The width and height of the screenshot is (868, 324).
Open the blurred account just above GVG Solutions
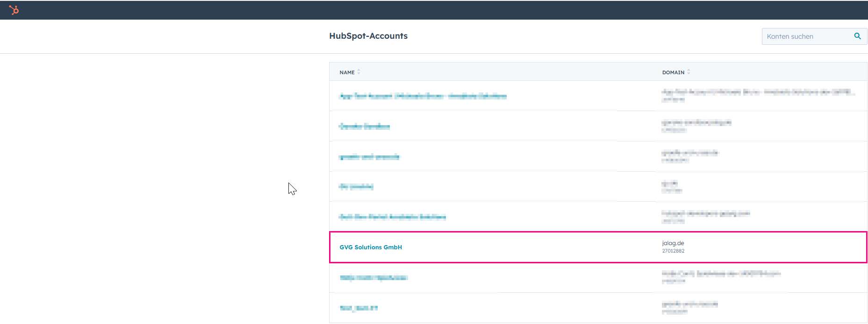click(x=392, y=217)
